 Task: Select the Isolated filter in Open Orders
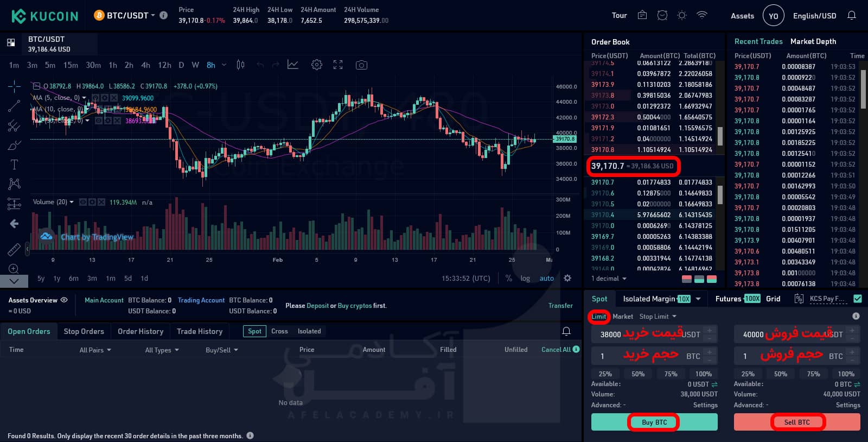(309, 331)
